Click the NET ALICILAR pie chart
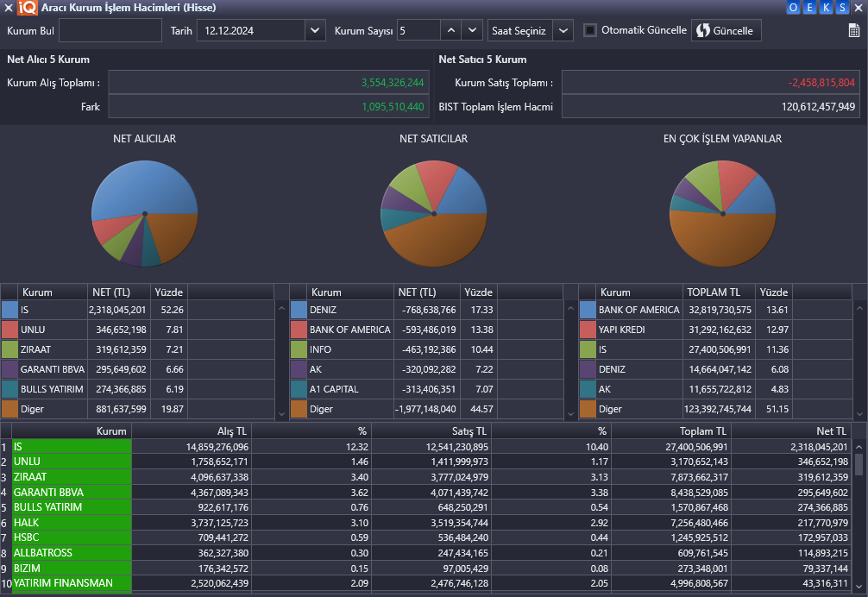The width and height of the screenshot is (868, 597). click(x=144, y=214)
